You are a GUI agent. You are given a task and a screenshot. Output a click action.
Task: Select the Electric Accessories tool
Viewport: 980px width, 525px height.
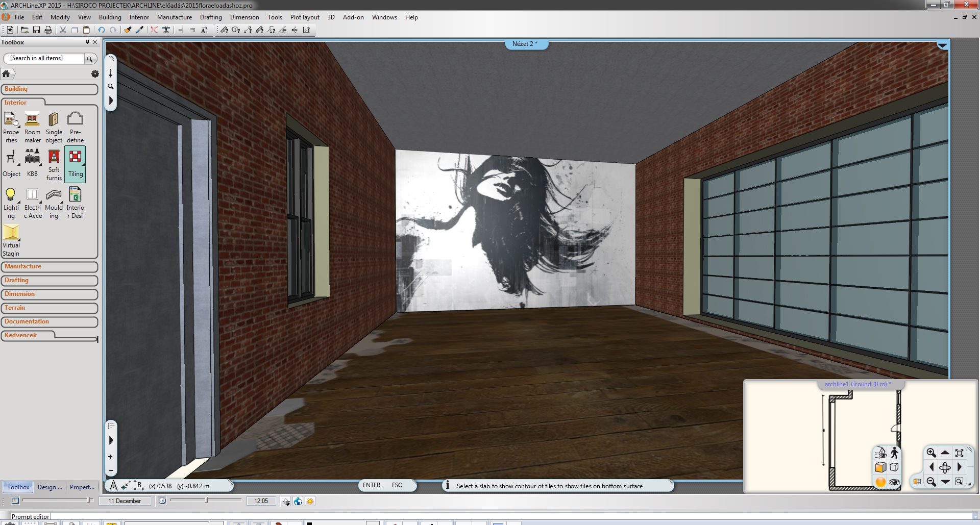(x=33, y=203)
